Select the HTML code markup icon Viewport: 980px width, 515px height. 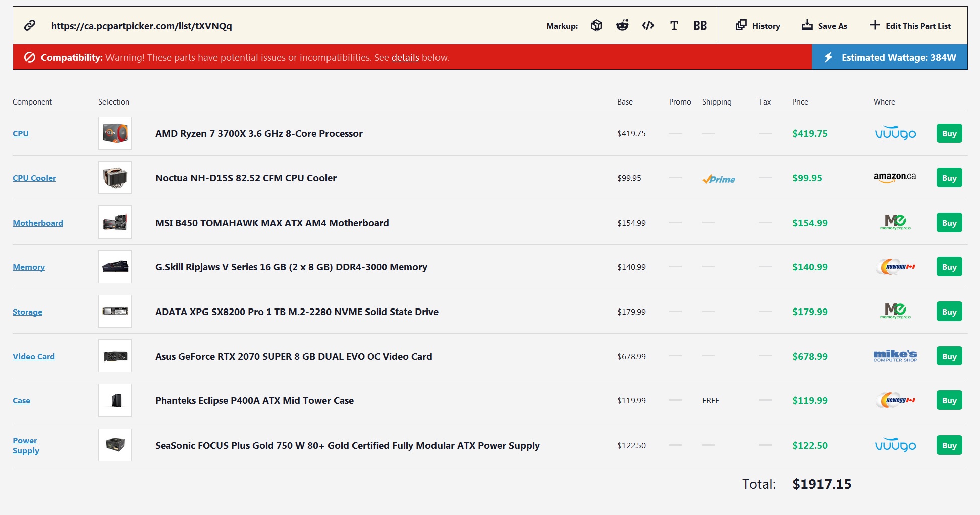(x=648, y=25)
